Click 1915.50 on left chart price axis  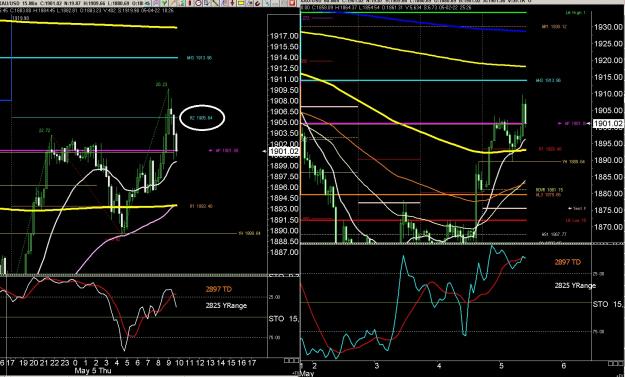(x=284, y=47)
